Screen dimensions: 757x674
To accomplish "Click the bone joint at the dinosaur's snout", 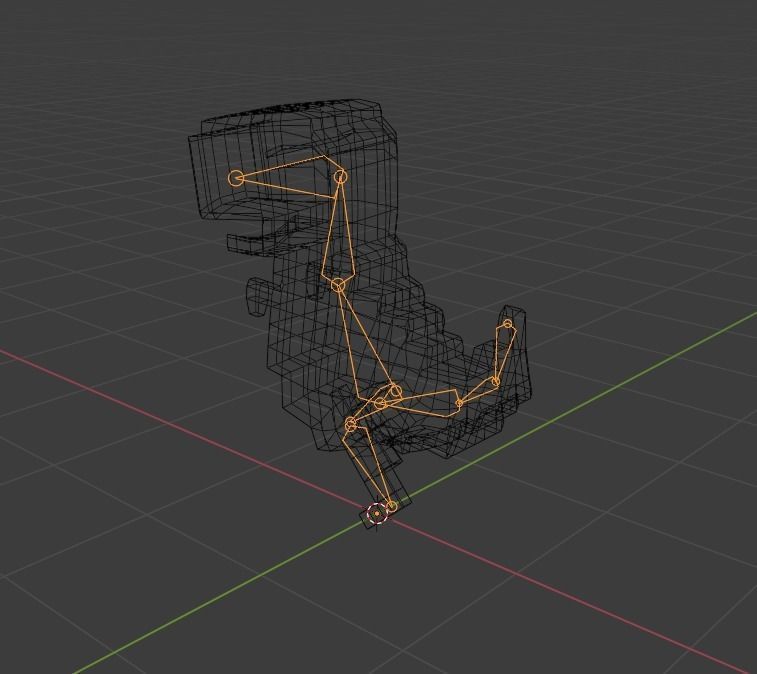I will pos(236,178).
